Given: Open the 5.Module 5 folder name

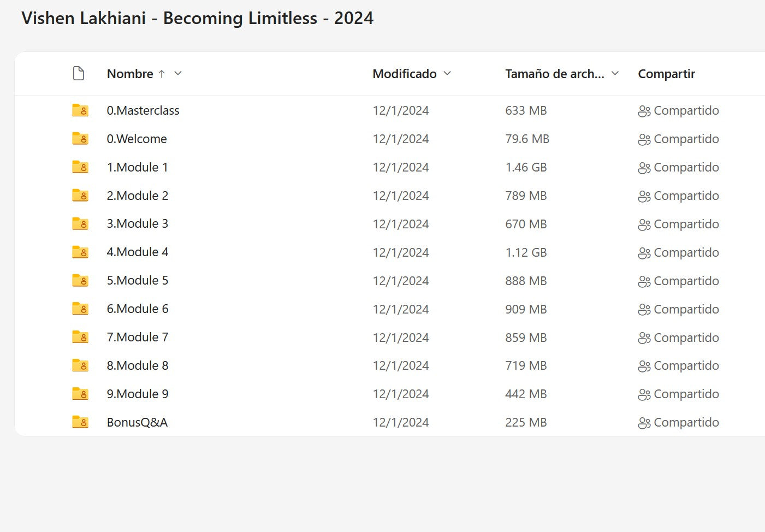Looking at the screenshot, I should pyautogui.click(x=138, y=281).
